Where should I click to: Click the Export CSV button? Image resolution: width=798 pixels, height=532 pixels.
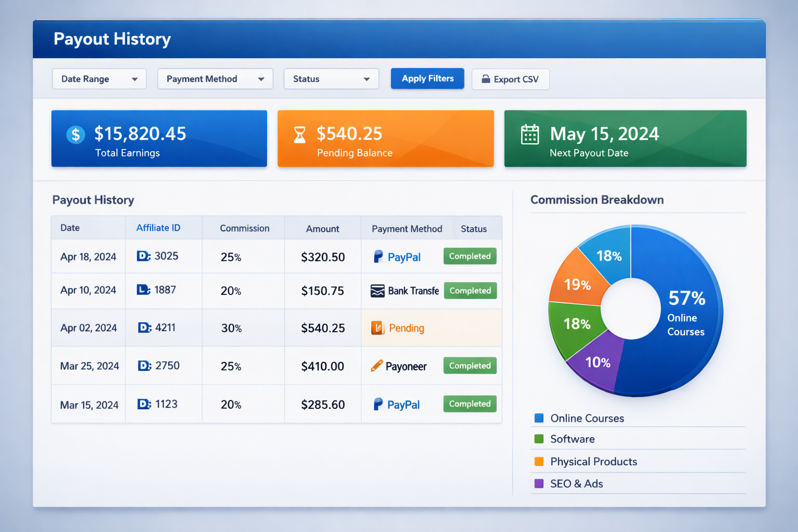click(x=510, y=79)
